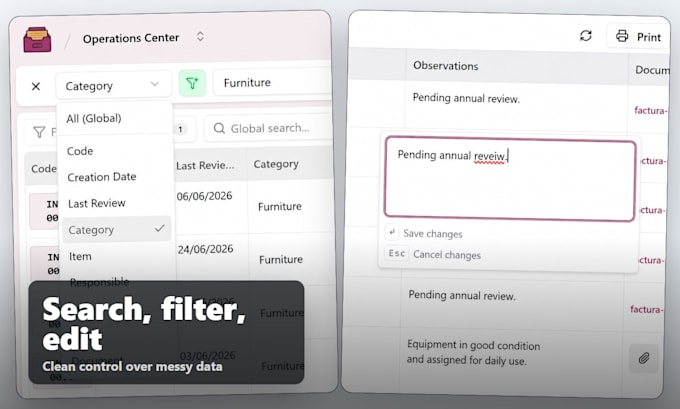Click Furniture cell in 06/06/2026 row
The width and height of the screenshot is (680, 409).
point(280,206)
